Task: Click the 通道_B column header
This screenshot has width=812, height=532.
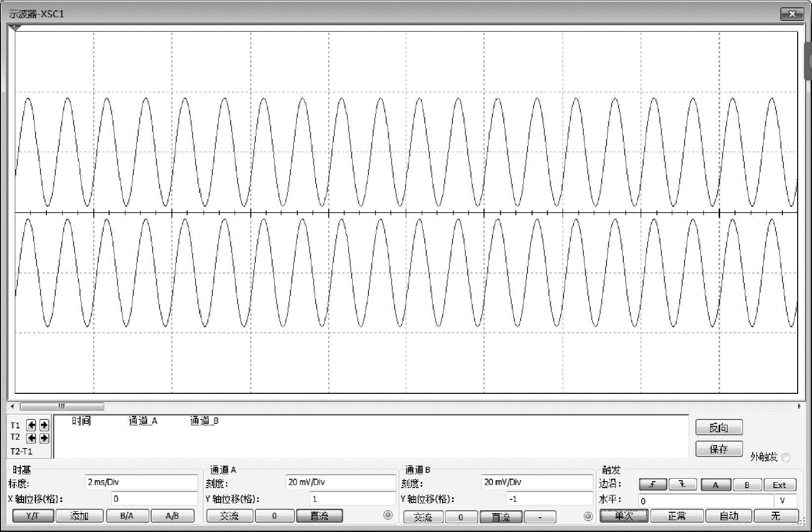Action: pos(204,421)
